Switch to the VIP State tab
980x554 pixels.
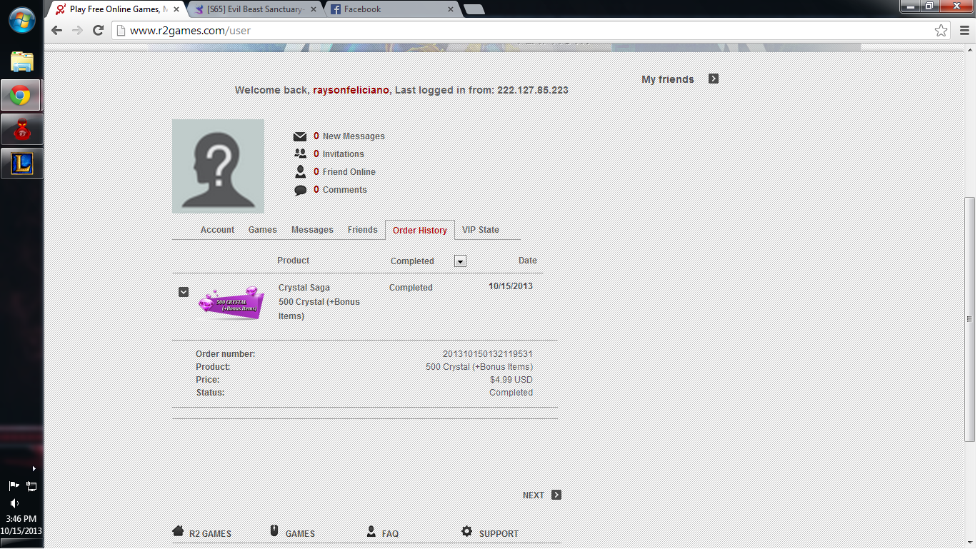point(480,230)
